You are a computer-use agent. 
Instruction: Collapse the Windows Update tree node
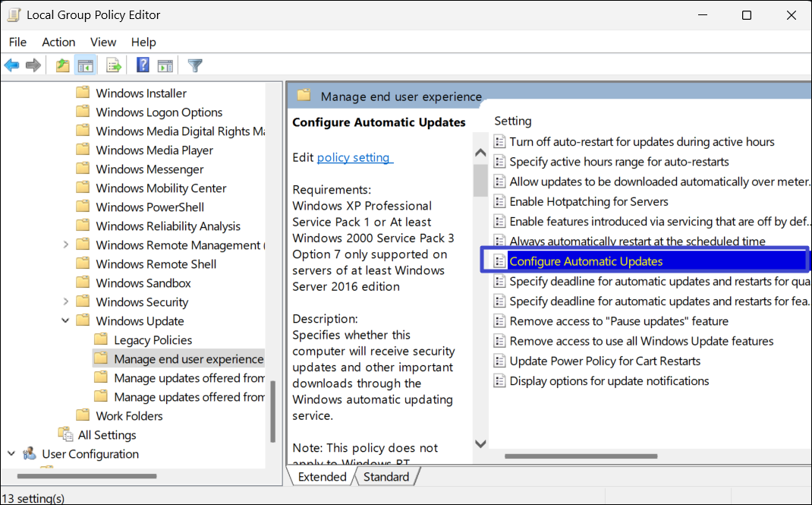65,321
